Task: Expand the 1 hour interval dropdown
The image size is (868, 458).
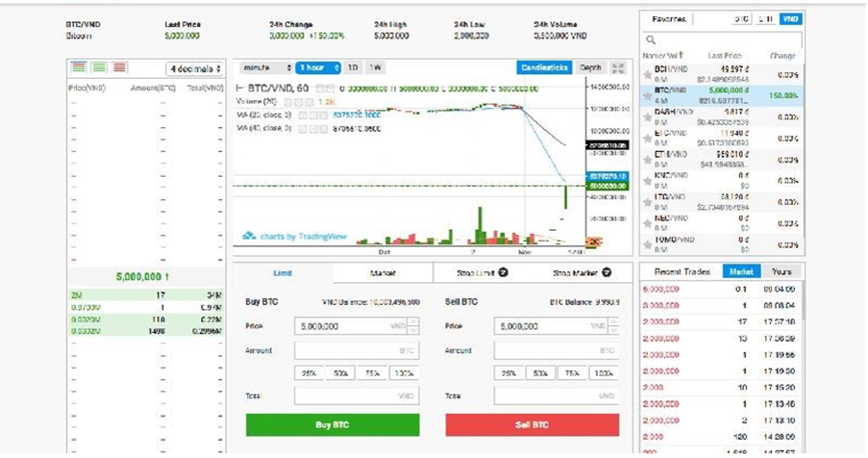Action: coord(317,68)
